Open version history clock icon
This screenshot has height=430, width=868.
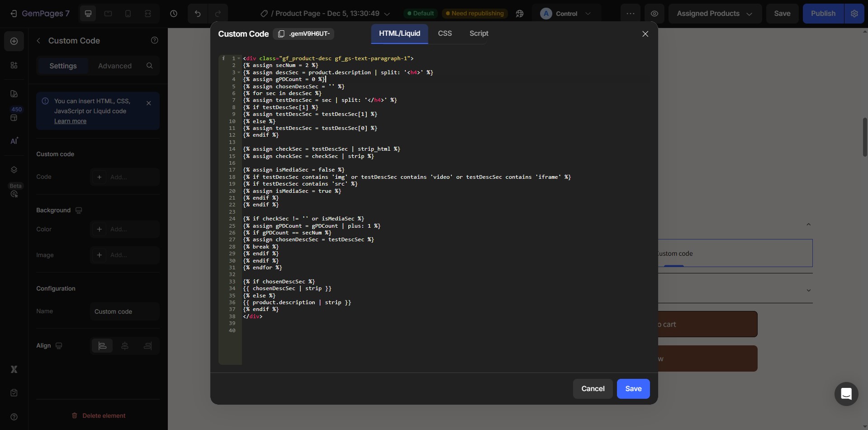(x=174, y=14)
